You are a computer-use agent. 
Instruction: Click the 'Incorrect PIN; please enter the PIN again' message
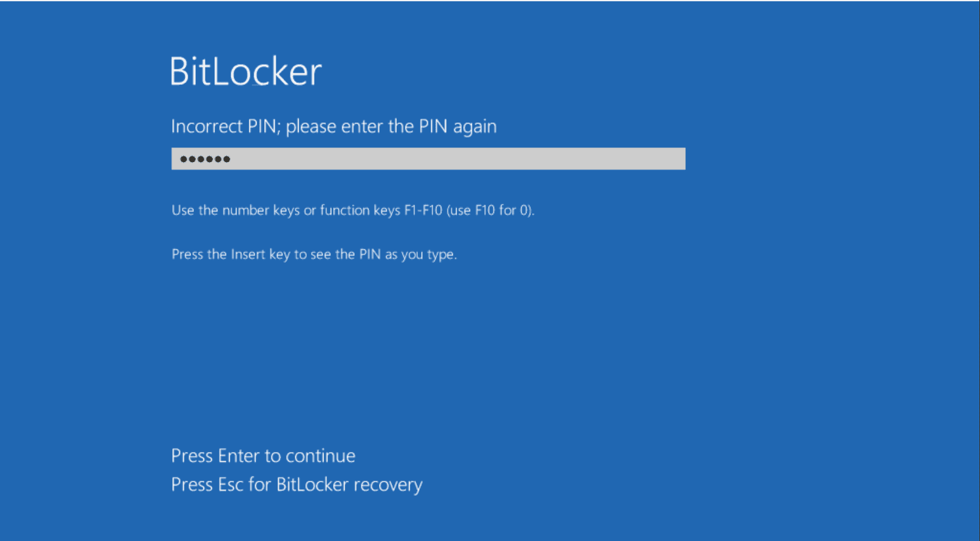click(334, 126)
